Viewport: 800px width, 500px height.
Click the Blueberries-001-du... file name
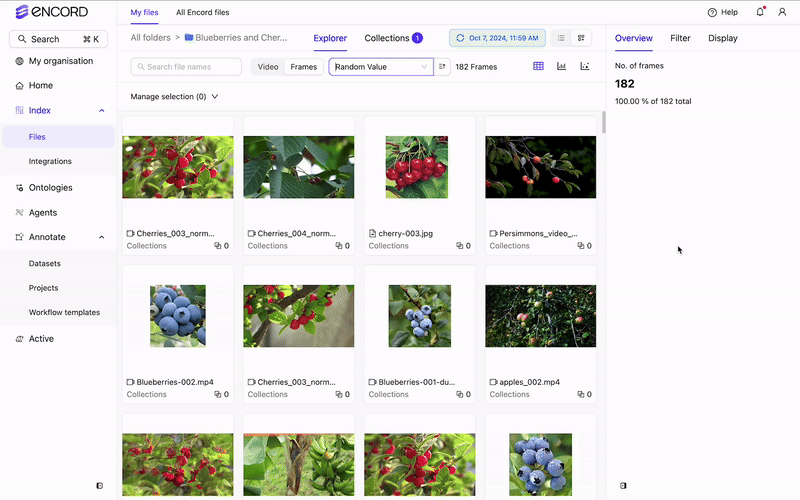pos(416,382)
